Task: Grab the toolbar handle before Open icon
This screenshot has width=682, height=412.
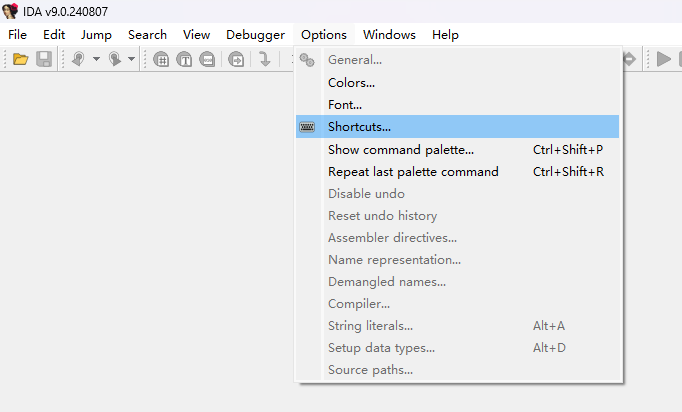Action: tap(5, 59)
